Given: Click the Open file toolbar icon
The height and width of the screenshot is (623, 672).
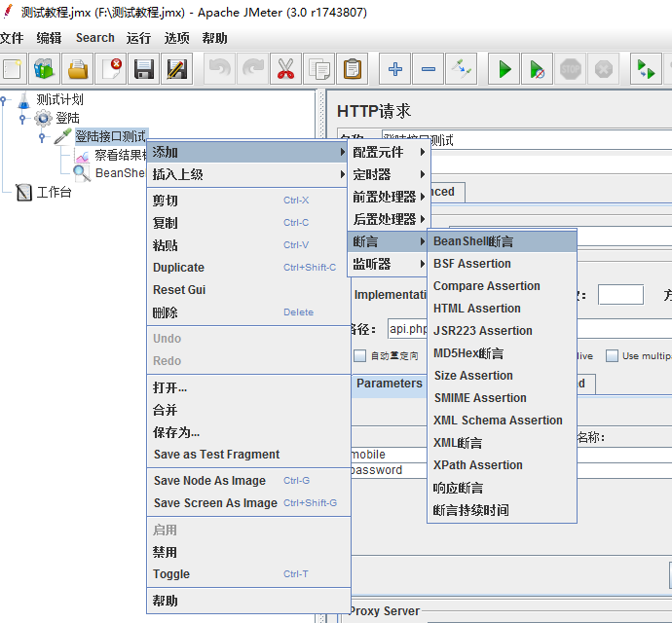Looking at the screenshot, I should [78, 68].
